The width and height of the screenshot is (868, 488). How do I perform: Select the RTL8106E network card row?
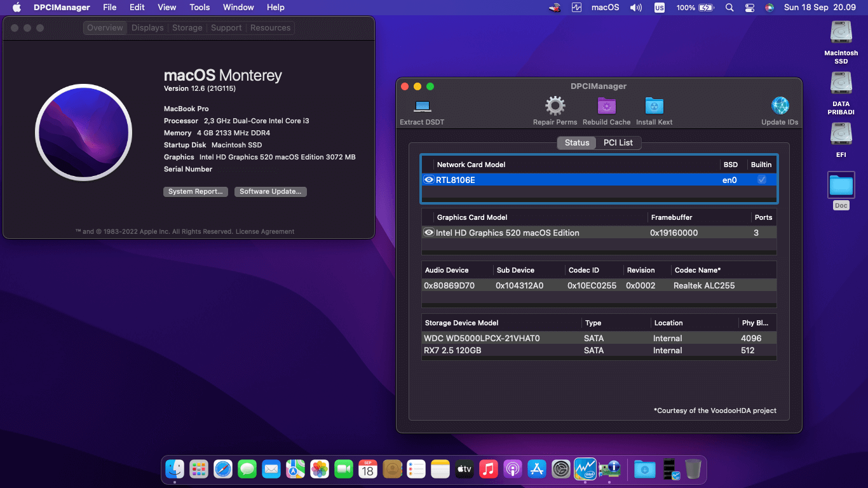point(599,180)
